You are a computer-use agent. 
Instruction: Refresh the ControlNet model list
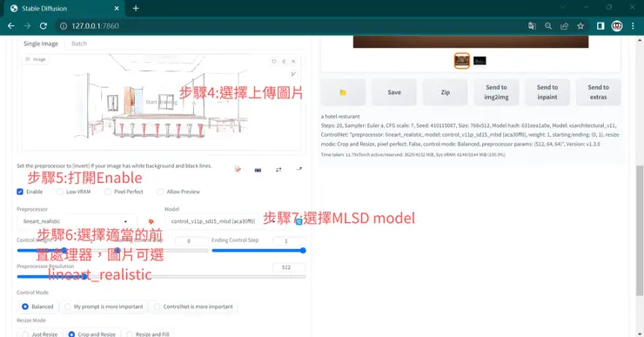[x=299, y=221]
